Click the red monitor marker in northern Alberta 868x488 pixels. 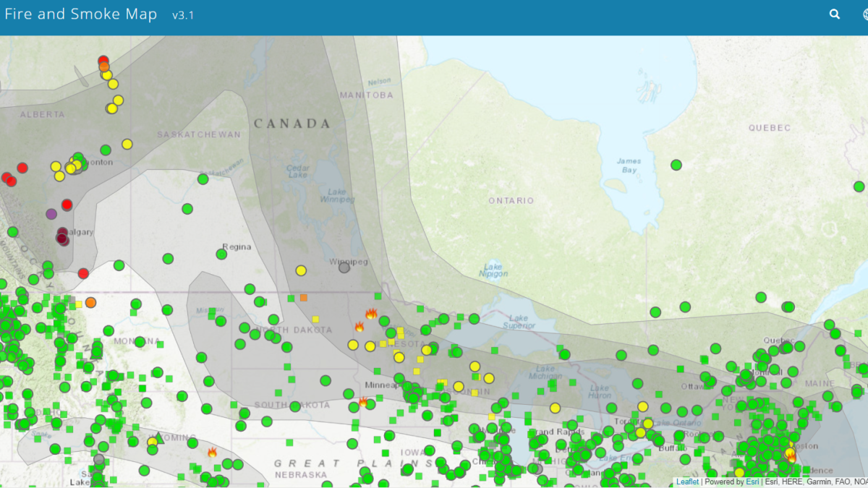103,61
